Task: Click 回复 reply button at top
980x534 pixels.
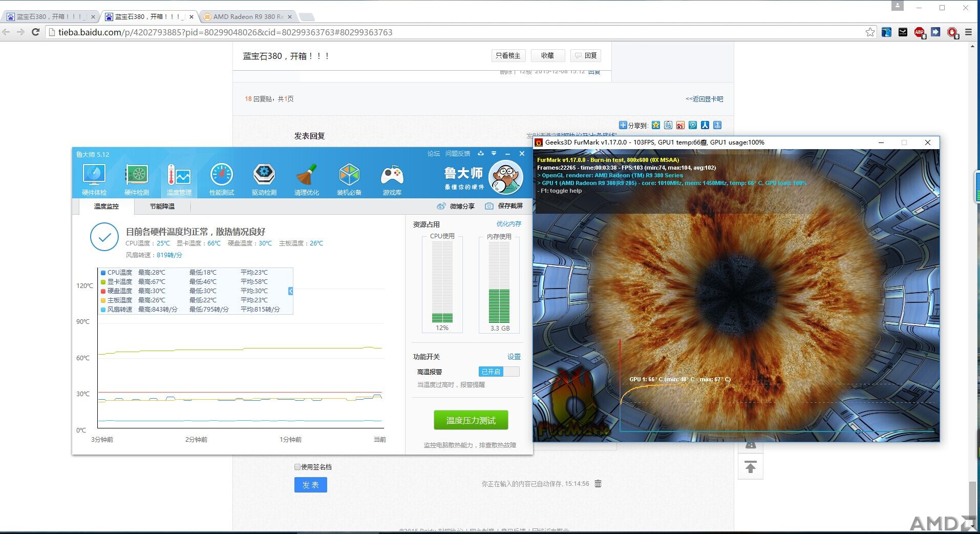Action: (x=586, y=55)
